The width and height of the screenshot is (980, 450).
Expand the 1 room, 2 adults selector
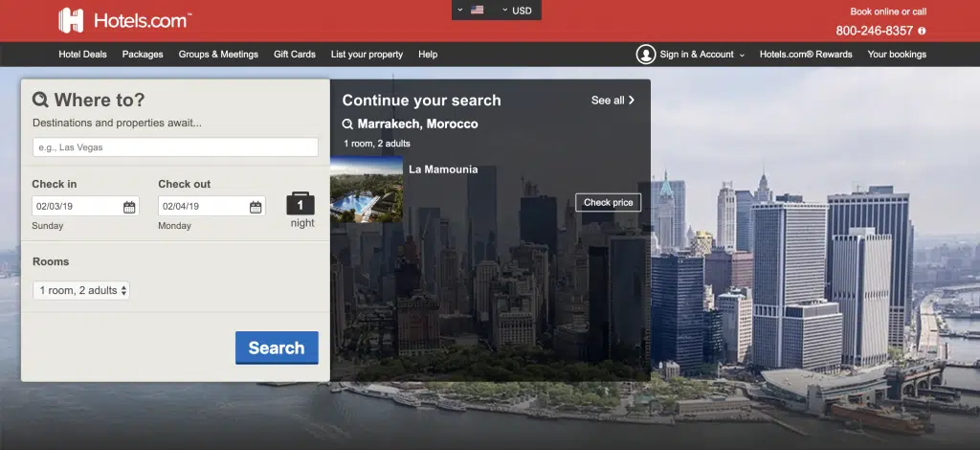pos(81,290)
